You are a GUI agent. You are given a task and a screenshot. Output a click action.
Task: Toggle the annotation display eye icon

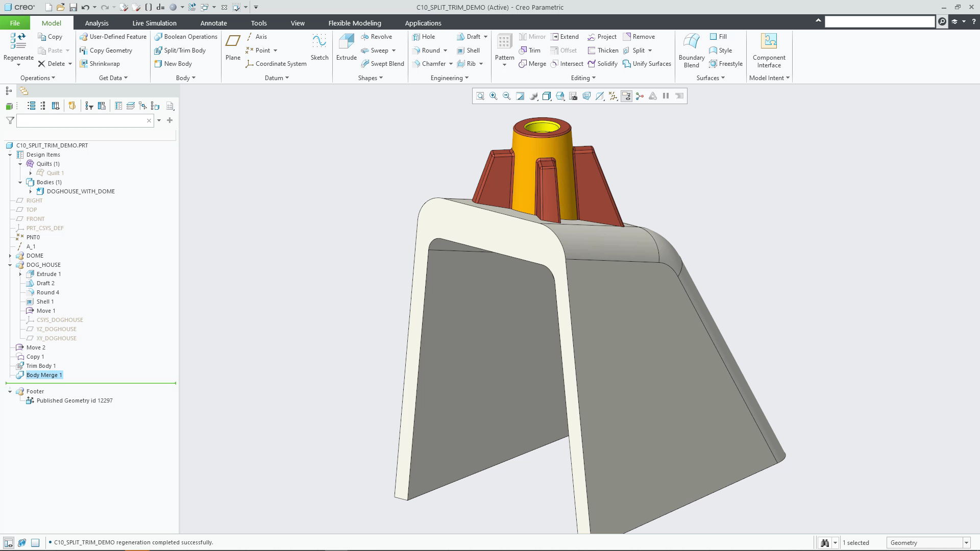pyautogui.click(x=626, y=96)
